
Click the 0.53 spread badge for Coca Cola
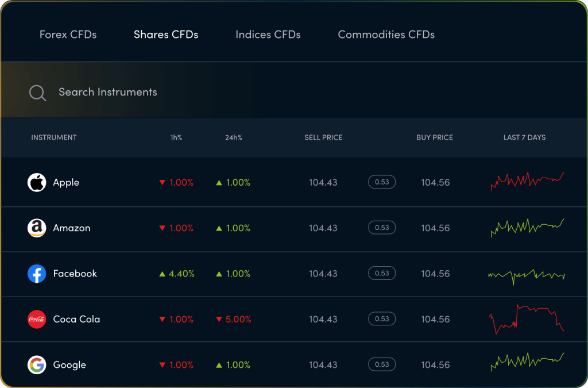coord(382,318)
